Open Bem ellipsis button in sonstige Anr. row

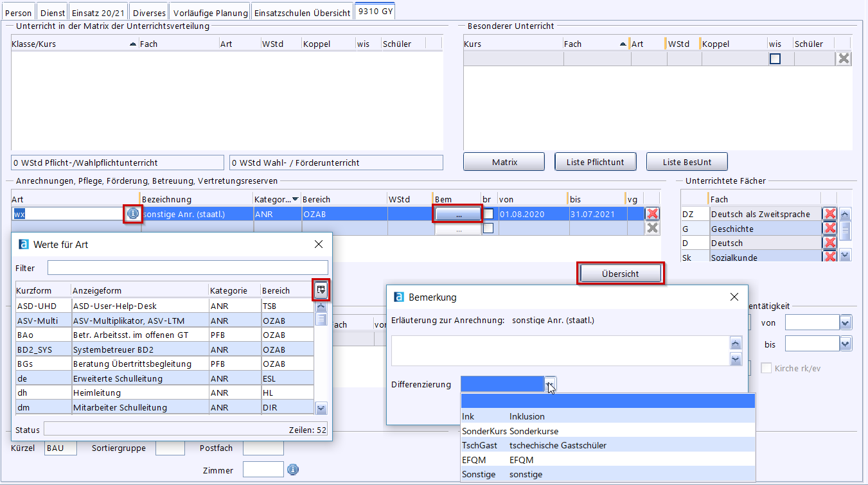(x=458, y=215)
